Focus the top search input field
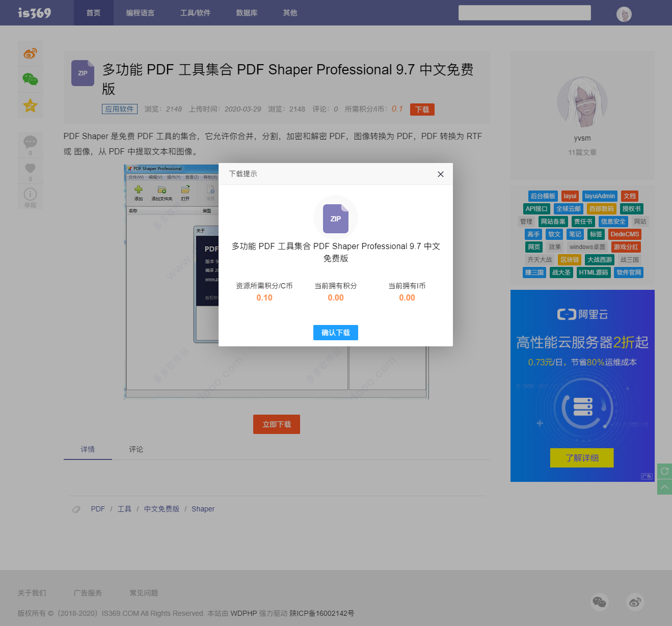 (525, 13)
